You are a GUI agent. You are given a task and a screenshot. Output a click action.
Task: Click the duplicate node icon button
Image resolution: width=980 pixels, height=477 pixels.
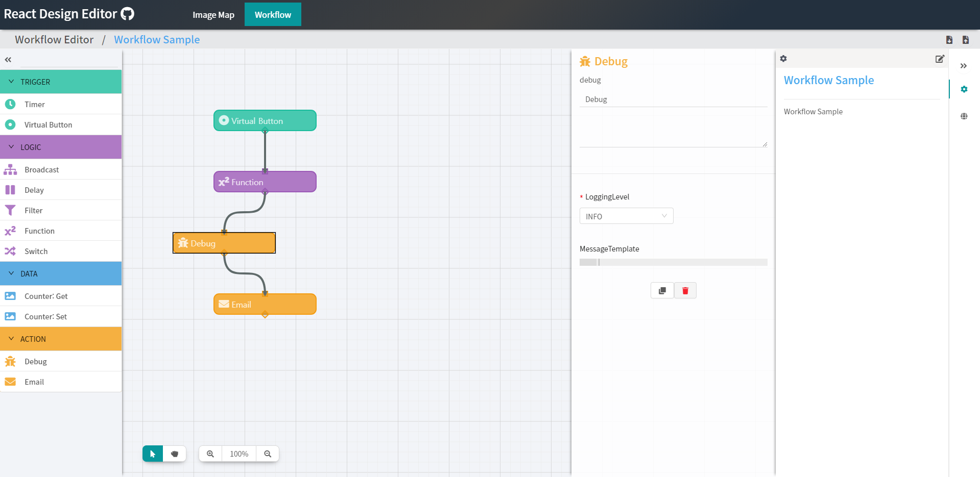(x=662, y=290)
